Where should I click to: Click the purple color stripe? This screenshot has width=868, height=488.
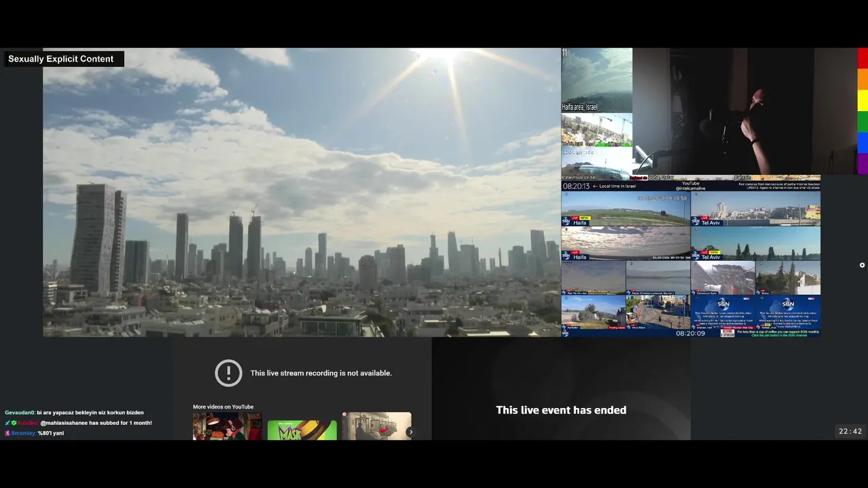(x=863, y=164)
